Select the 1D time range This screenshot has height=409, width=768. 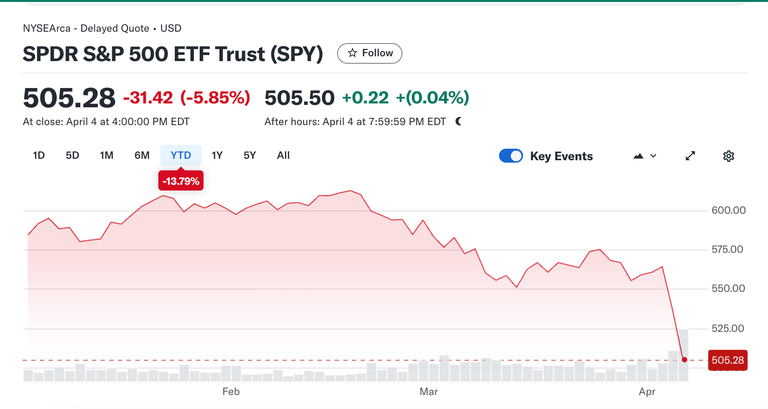tap(39, 155)
